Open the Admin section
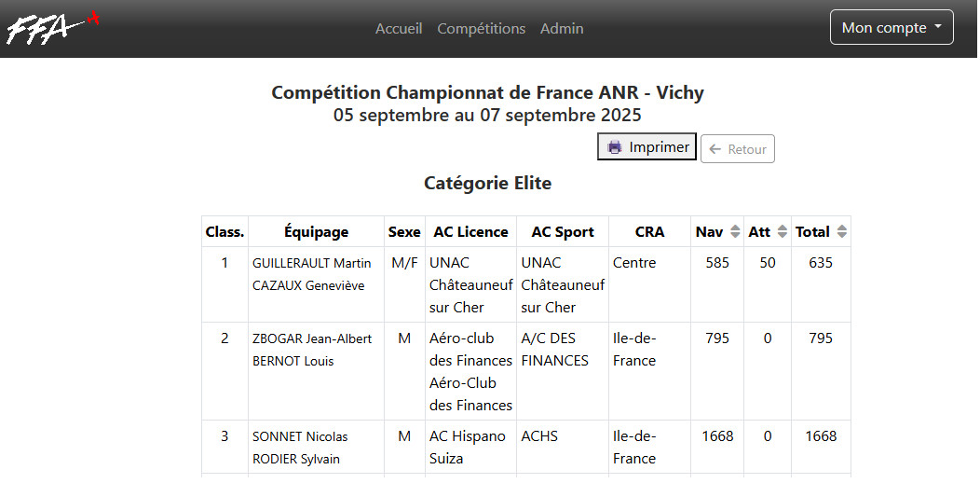The height and width of the screenshot is (497, 980). pyautogui.click(x=562, y=29)
